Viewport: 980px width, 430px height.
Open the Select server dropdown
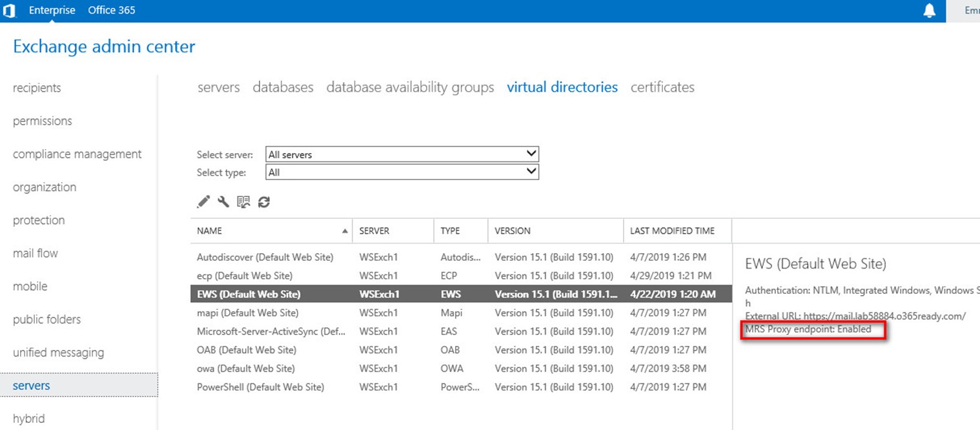(402, 154)
